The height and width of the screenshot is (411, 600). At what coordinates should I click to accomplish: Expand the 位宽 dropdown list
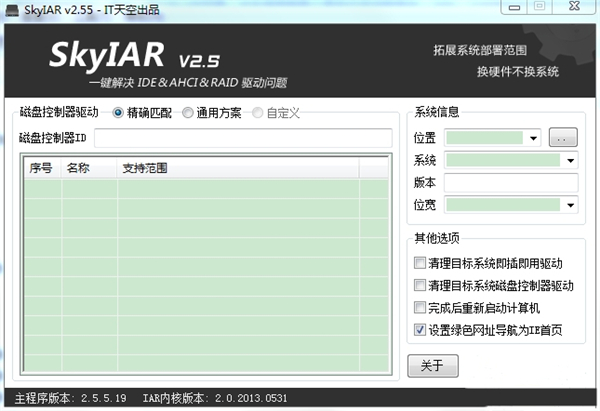571,205
